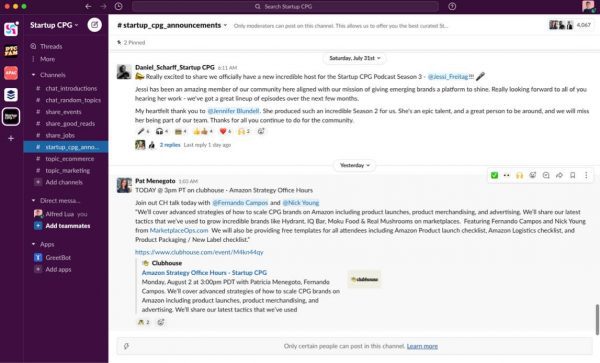Toggle the red heart emoji reaction
This screenshot has height=363, width=600.
point(225,131)
